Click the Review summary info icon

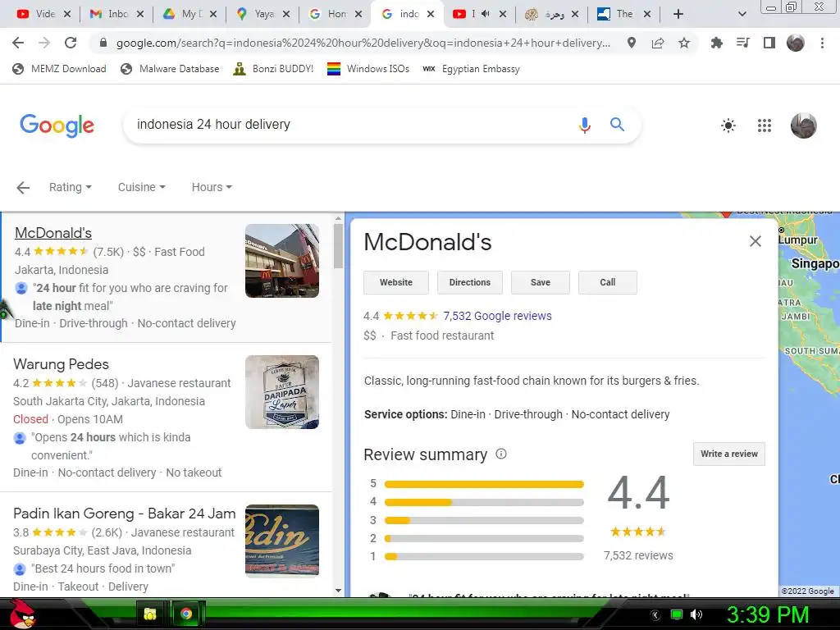[x=501, y=454]
